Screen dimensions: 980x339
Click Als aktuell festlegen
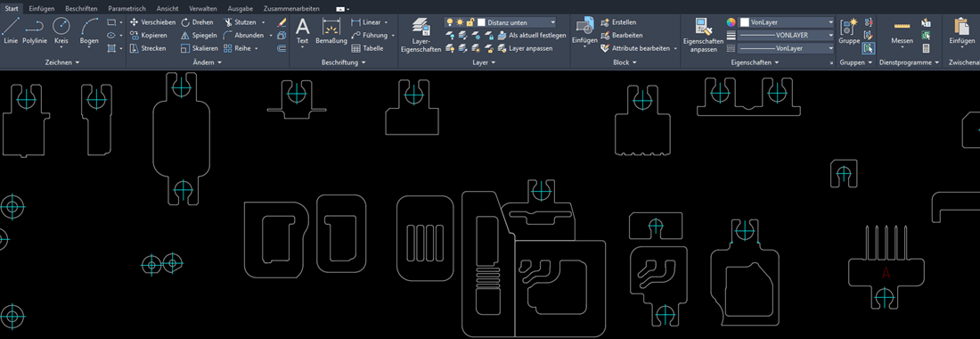[532, 35]
